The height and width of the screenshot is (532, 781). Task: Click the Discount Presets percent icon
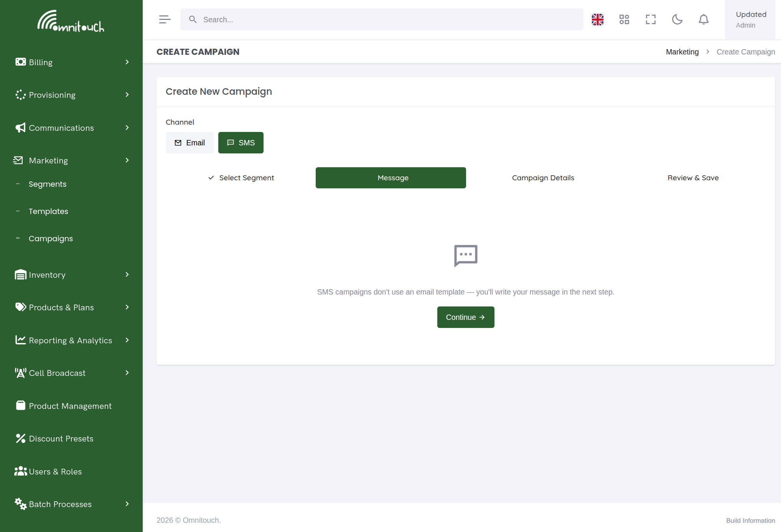(20, 438)
